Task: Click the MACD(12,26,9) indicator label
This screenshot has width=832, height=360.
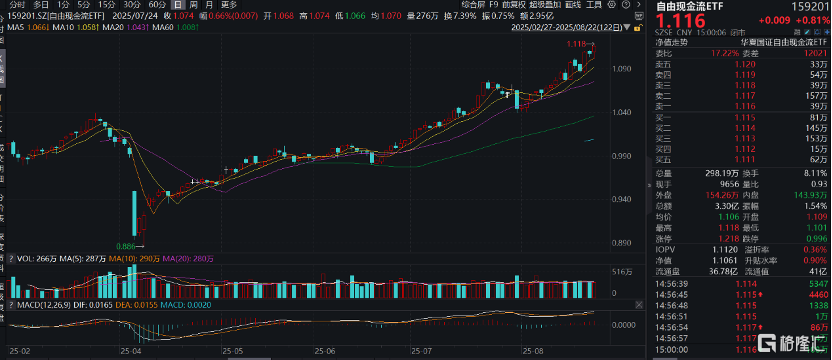Action: tap(44, 305)
